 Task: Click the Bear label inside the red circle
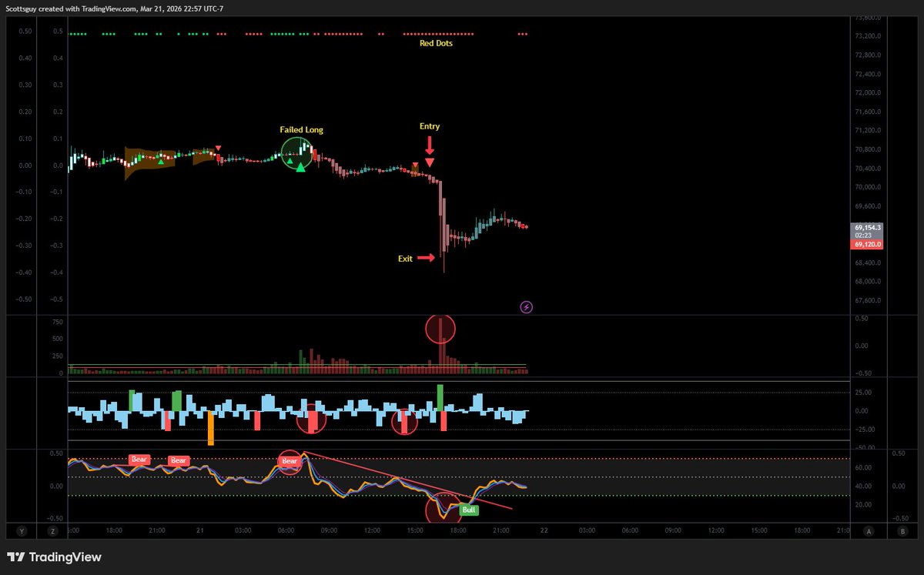290,462
